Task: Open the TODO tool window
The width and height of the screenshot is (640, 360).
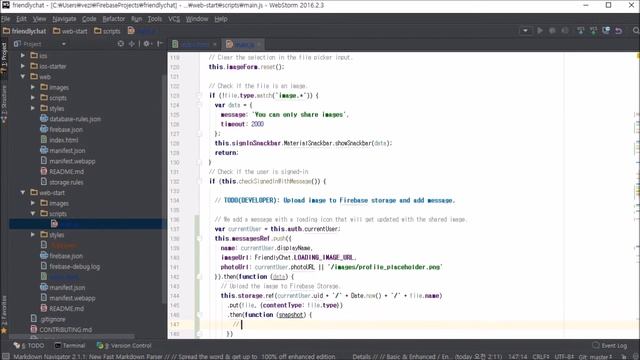Action: click(x=29, y=345)
